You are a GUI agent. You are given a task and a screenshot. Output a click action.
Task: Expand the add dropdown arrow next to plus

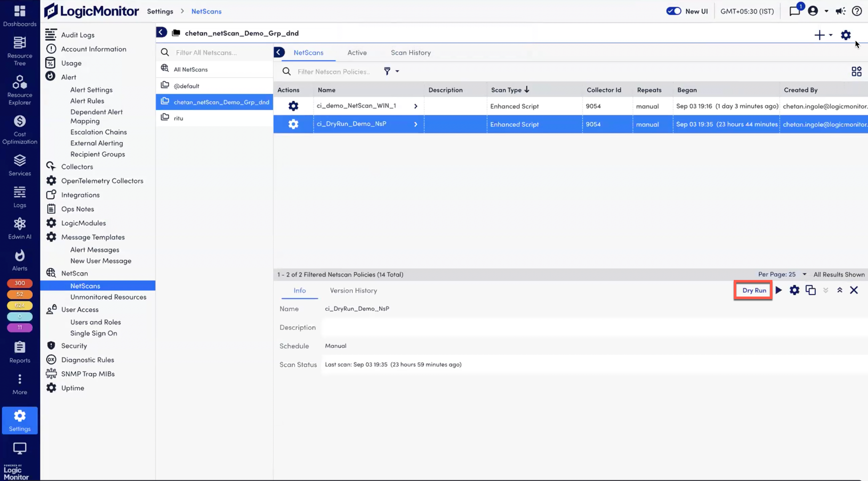click(x=831, y=35)
